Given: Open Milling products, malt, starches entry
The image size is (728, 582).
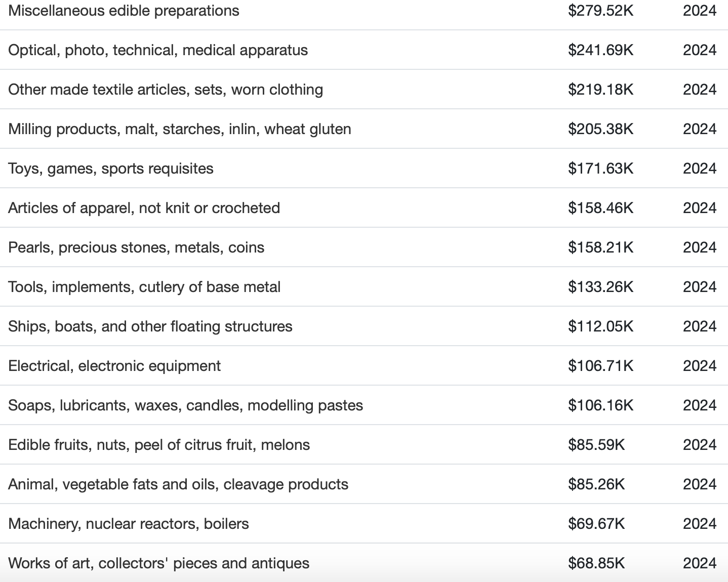Looking at the screenshot, I should pyautogui.click(x=180, y=129).
